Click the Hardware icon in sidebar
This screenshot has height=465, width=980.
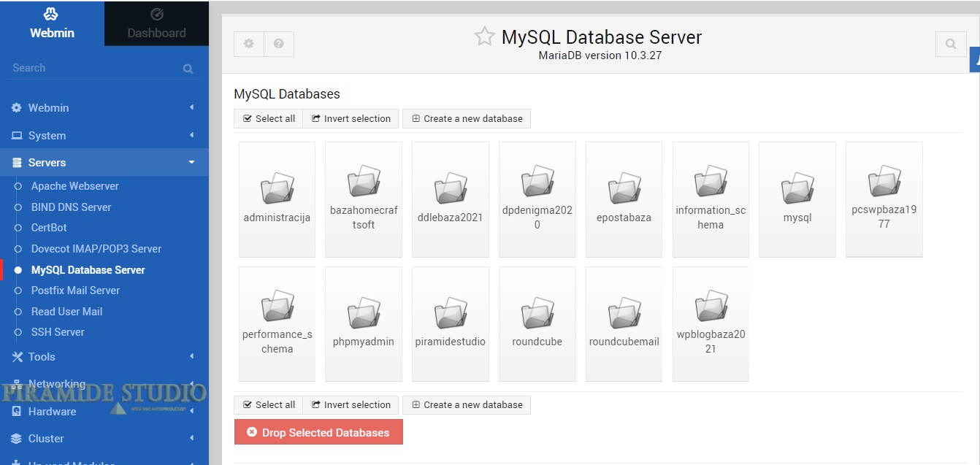pos(17,412)
